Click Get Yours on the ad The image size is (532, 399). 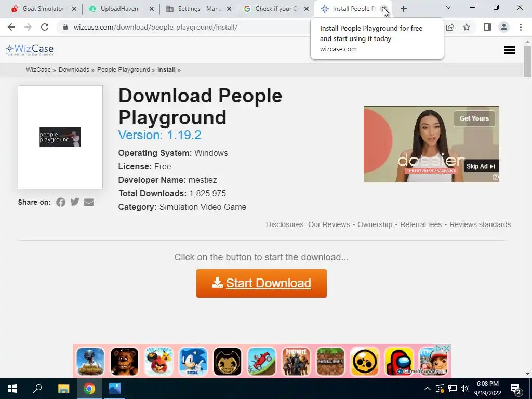[474, 118]
